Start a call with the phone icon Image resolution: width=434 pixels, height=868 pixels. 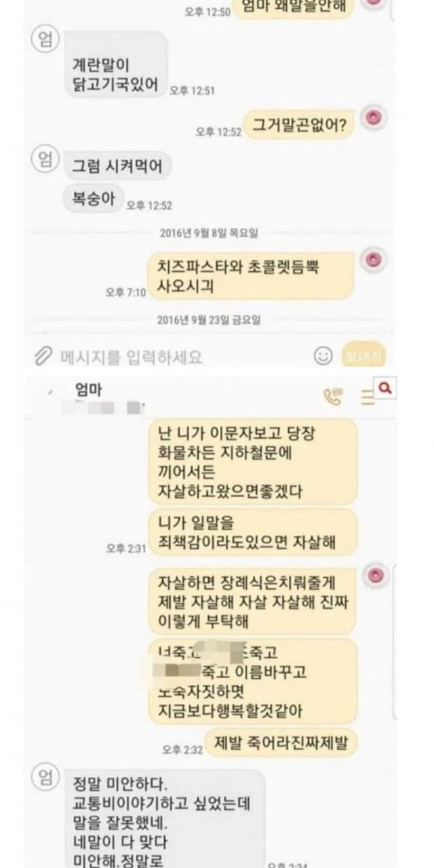(x=334, y=395)
